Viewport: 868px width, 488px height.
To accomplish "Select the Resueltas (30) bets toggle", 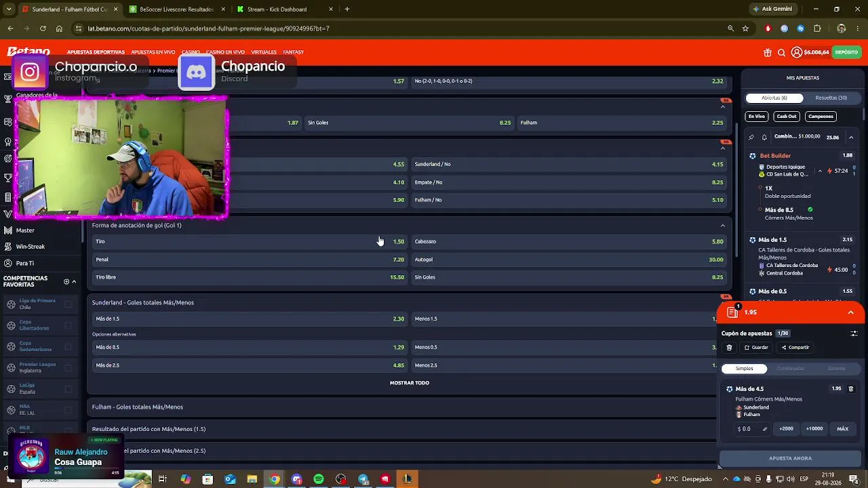I will tap(831, 98).
